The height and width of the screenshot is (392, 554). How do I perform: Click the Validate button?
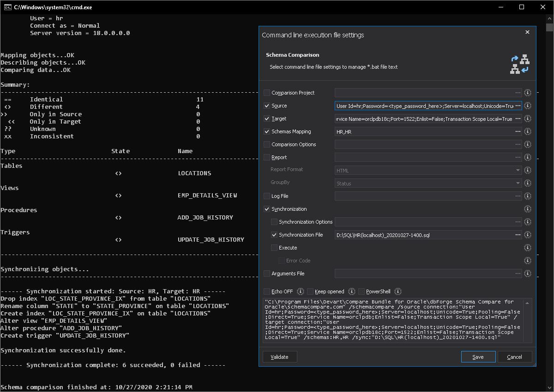click(280, 357)
